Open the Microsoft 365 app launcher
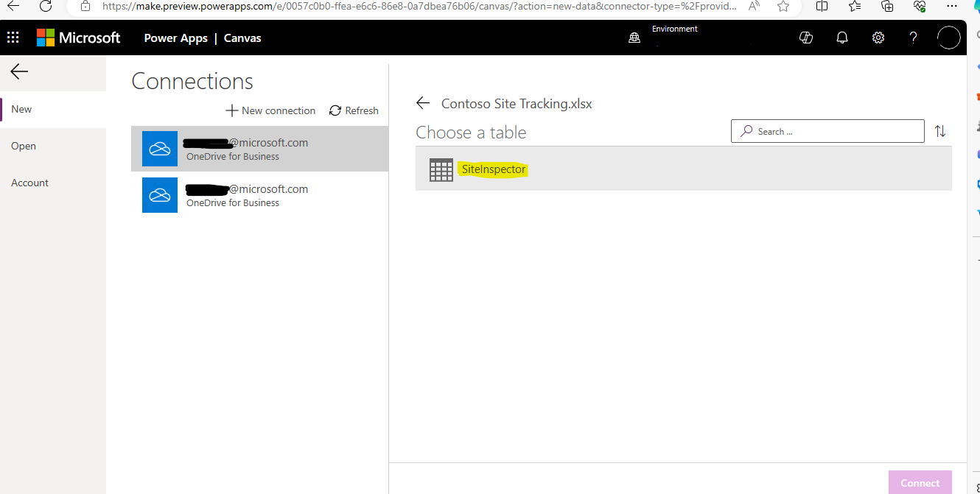Viewport: 980px width, 494px height. pyautogui.click(x=13, y=37)
